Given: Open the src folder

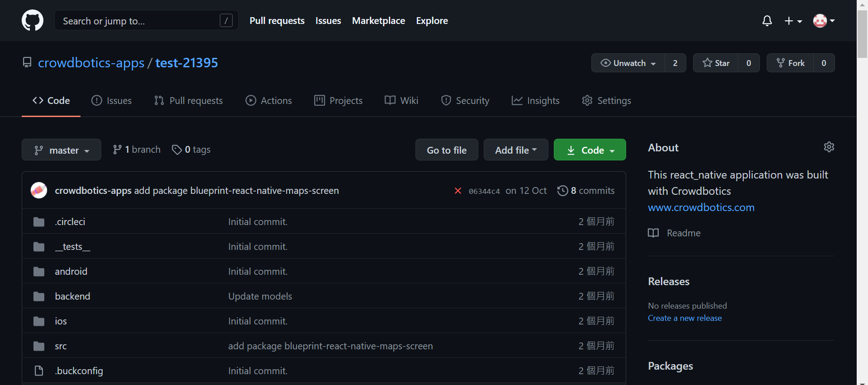Looking at the screenshot, I should [61, 346].
